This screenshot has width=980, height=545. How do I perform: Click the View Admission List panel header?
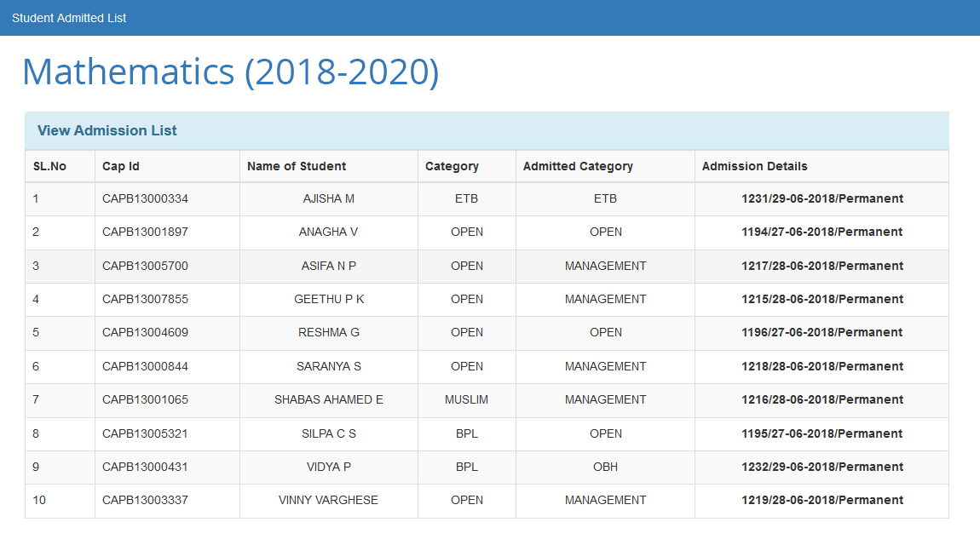[107, 130]
